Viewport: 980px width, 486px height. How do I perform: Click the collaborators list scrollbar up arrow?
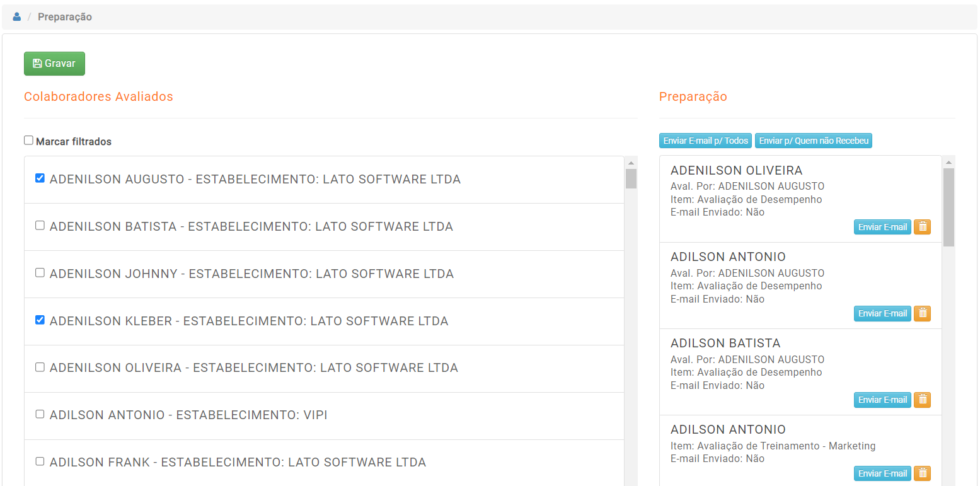pos(631,163)
